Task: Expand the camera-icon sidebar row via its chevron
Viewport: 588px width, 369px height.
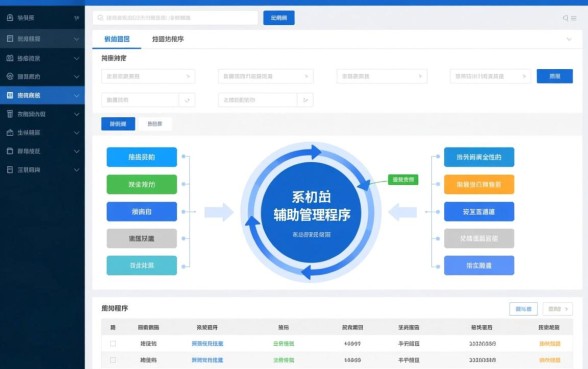Action: (76, 58)
